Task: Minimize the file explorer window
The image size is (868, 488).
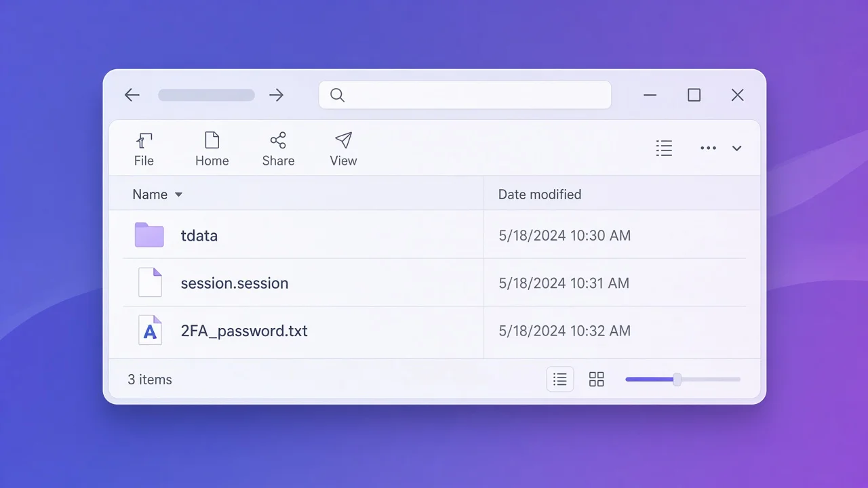Action: tap(650, 95)
